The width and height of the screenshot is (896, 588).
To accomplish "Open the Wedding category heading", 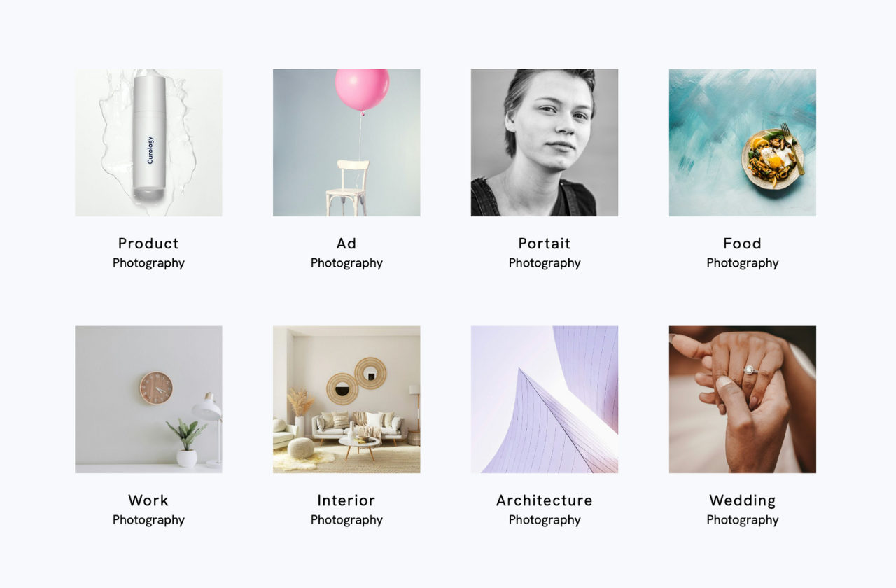I will tap(743, 501).
